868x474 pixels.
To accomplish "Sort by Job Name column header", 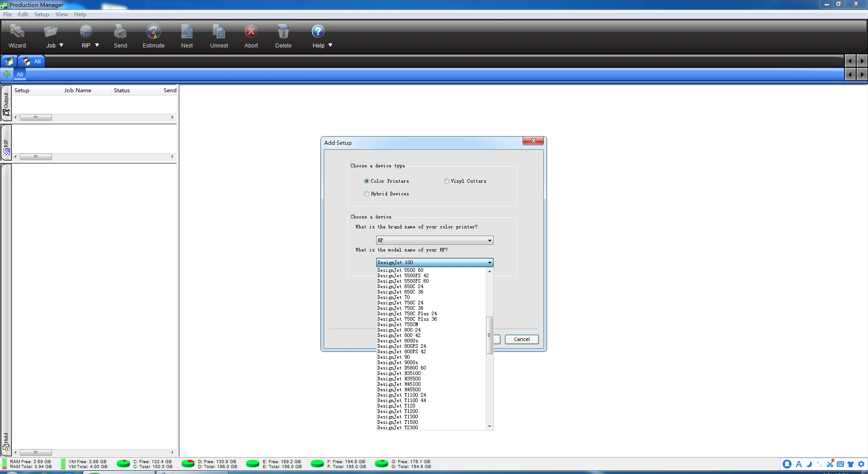I will [77, 90].
